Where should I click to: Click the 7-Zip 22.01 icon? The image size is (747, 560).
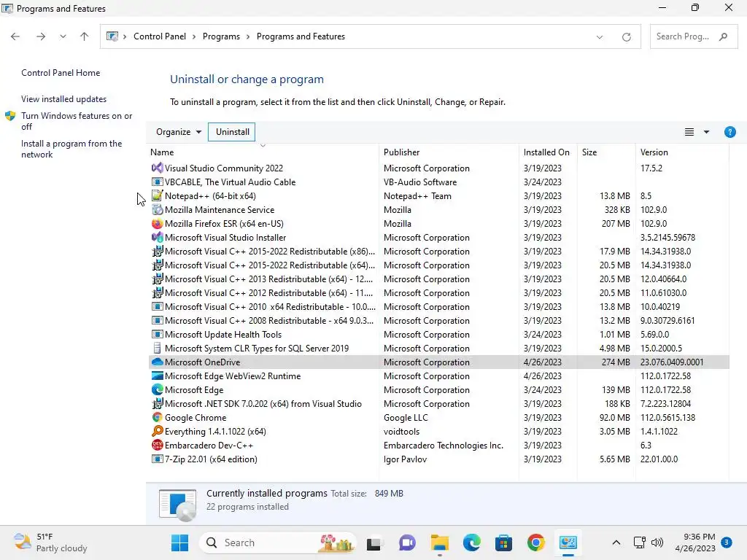coord(158,459)
